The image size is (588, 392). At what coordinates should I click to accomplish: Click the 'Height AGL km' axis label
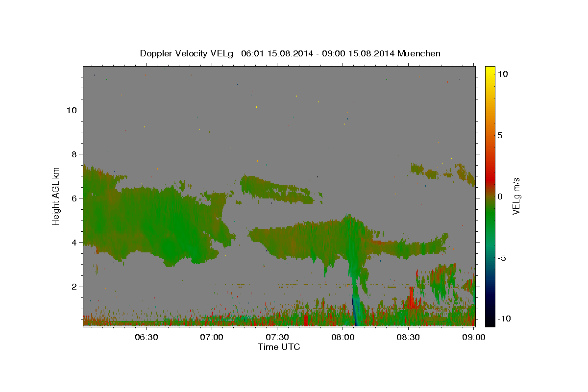(x=56, y=196)
